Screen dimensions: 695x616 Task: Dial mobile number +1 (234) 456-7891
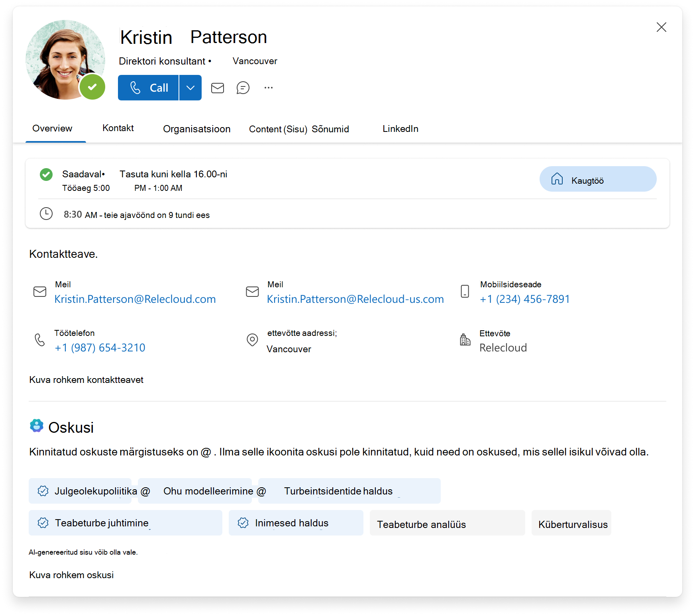[525, 299]
